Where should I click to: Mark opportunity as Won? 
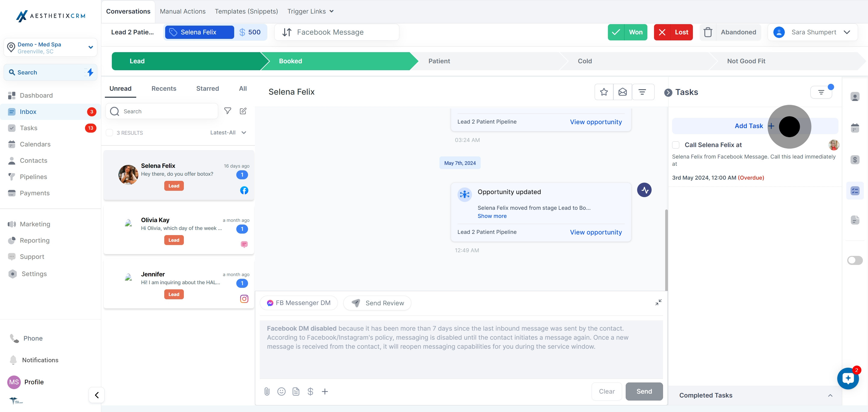pyautogui.click(x=627, y=32)
